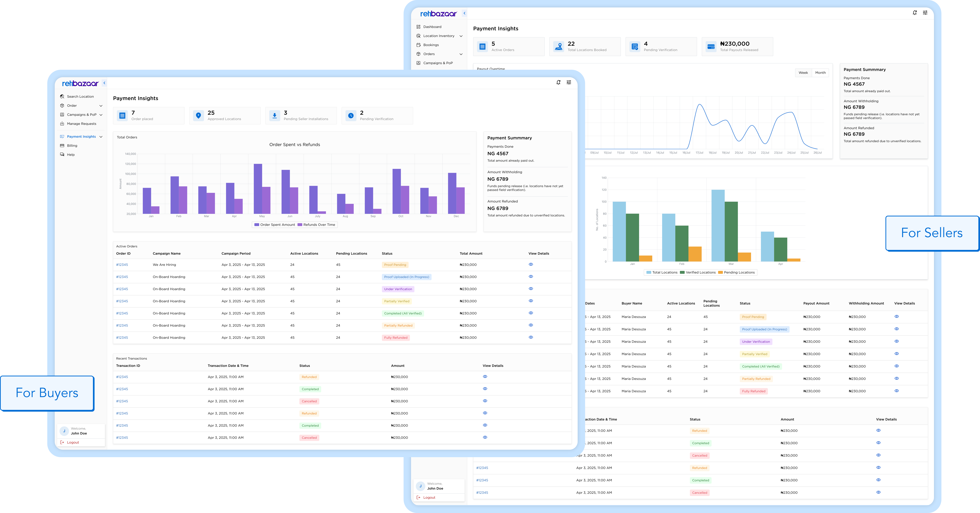Open Help in the buyers sidebar

pos(71,154)
